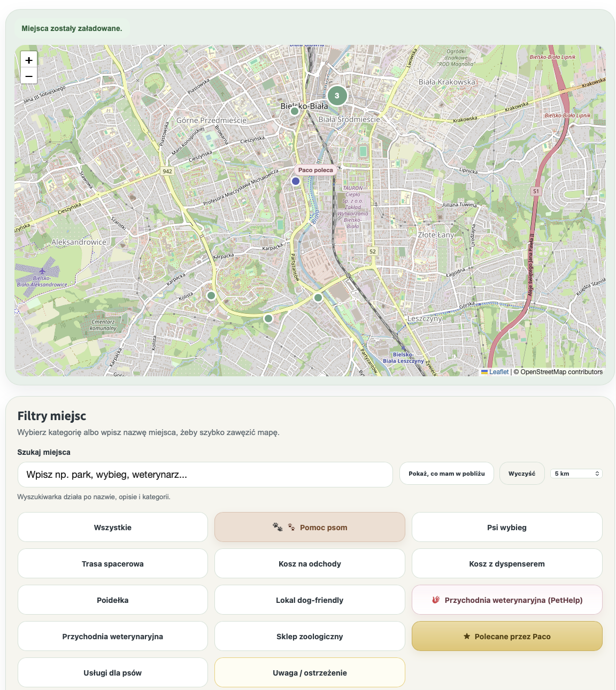Select the Kosz z dyspenserem filter
The height and width of the screenshot is (690, 616).
tap(507, 564)
